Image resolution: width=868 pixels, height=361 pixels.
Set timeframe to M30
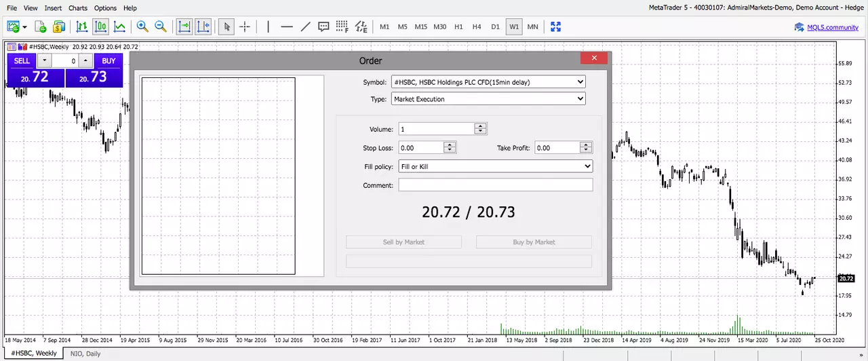(439, 26)
